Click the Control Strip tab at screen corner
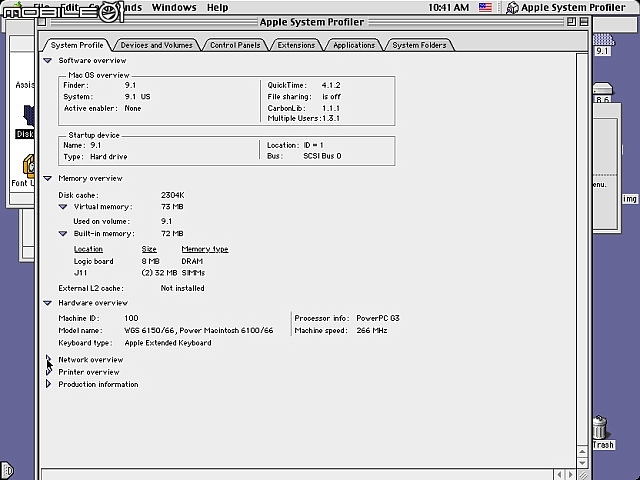Image resolution: width=640 pixels, height=480 pixels. 7,471
